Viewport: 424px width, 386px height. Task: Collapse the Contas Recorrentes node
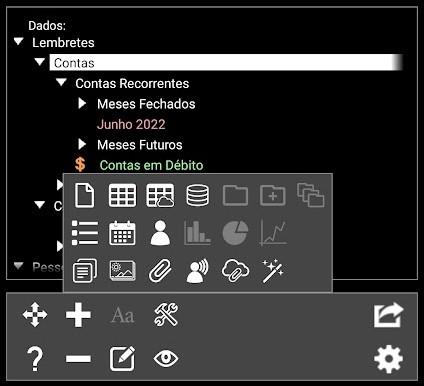coord(61,82)
